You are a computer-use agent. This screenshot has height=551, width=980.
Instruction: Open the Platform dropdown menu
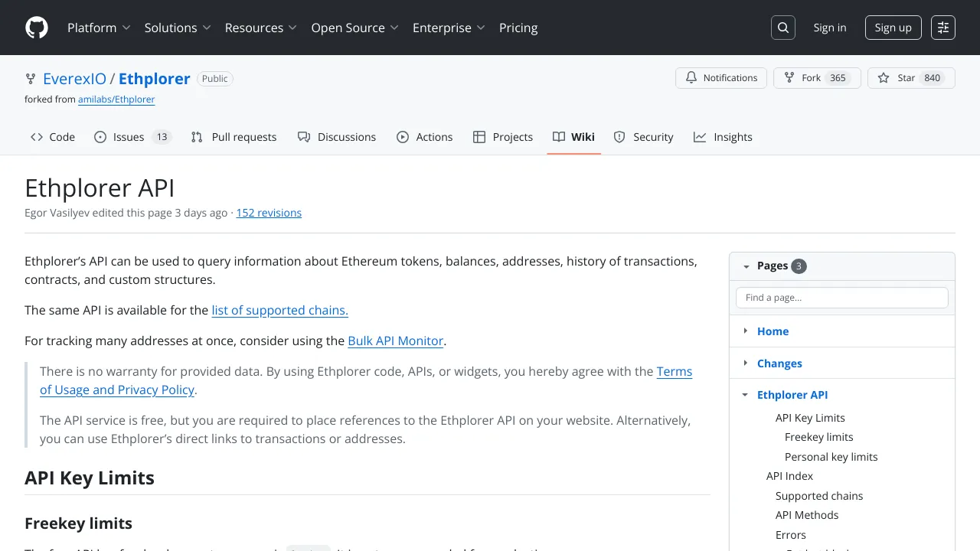pos(99,28)
